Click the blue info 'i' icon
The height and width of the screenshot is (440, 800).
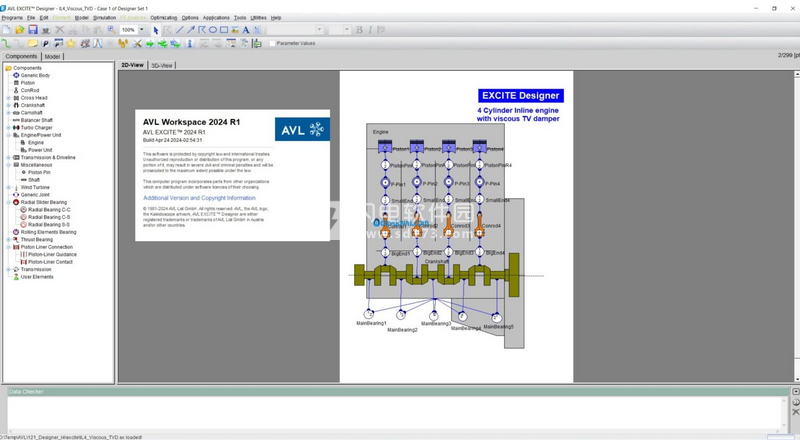pos(190,43)
